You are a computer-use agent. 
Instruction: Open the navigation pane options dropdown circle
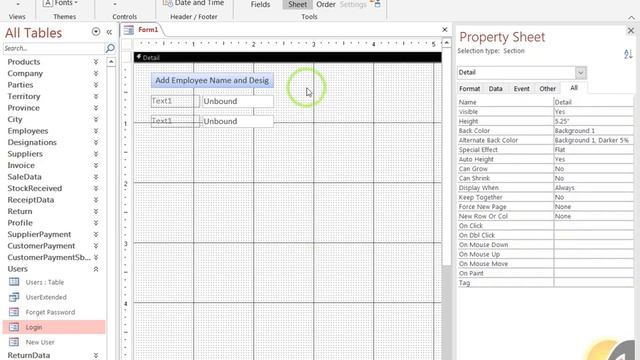[x=96, y=32]
